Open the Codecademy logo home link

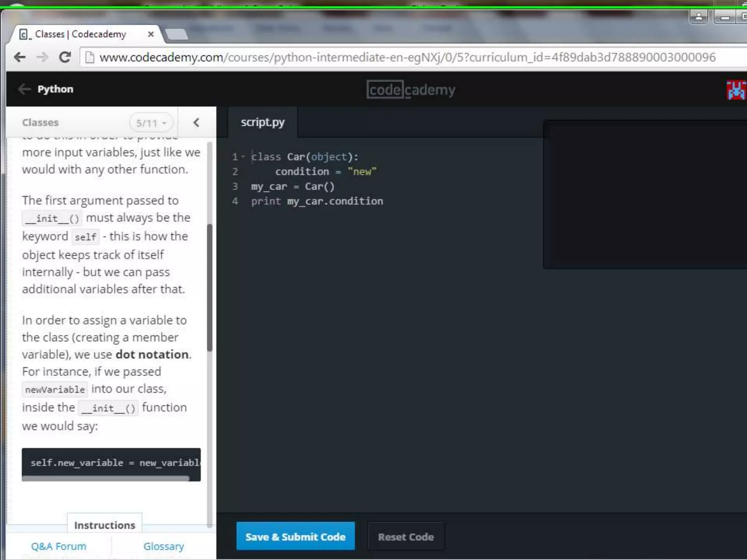tap(411, 90)
